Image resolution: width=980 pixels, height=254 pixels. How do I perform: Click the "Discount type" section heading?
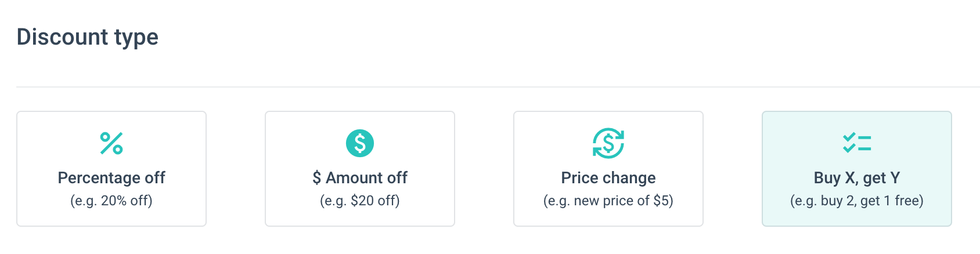click(x=88, y=37)
